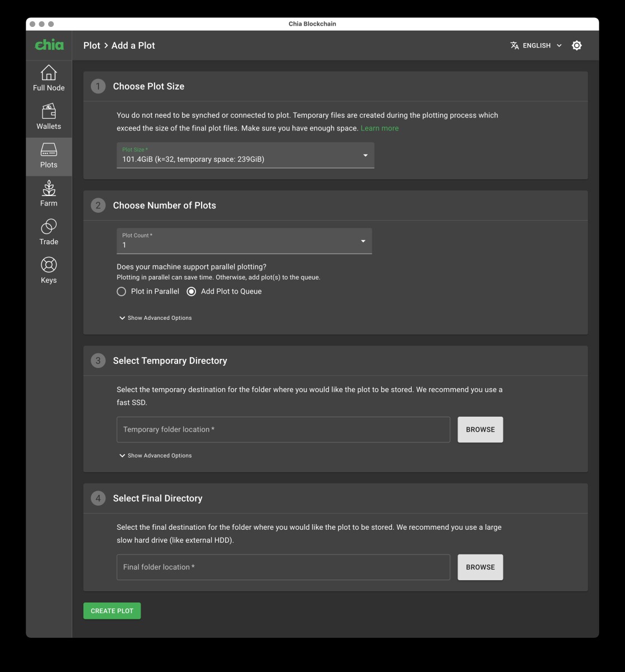The width and height of the screenshot is (625, 672).
Task: Open the Full Node house icon
Action: pos(49,73)
